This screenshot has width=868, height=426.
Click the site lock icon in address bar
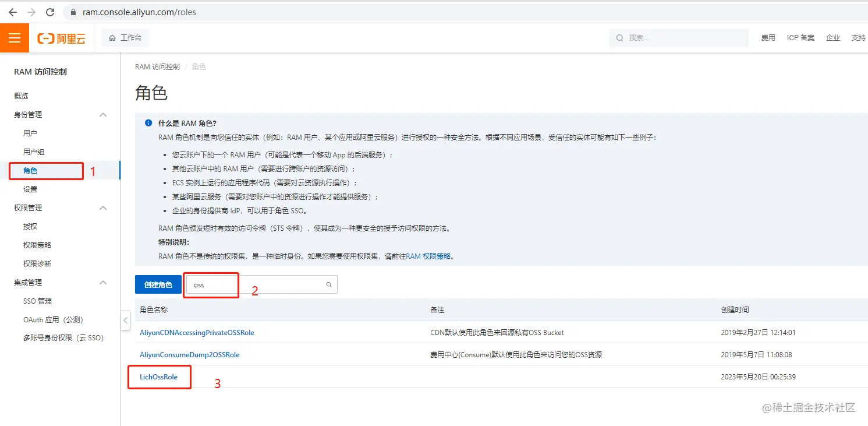pos(73,12)
